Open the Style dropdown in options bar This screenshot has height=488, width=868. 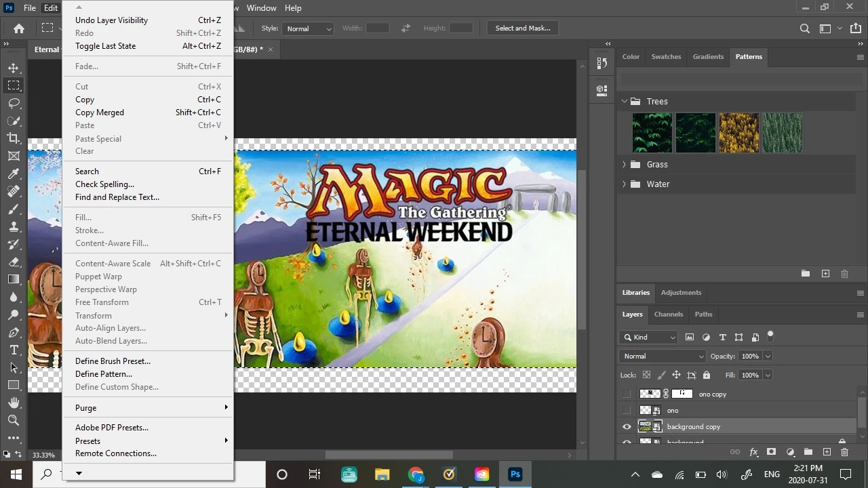coord(309,28)
